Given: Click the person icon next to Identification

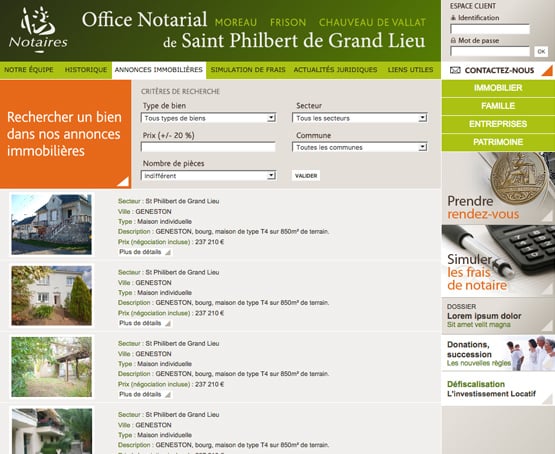Looking at the screenshot, I should coord(453,17).
